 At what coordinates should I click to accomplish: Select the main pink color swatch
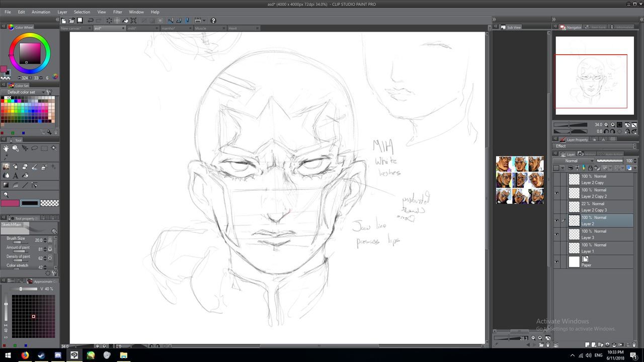click(x=10, y=203)
